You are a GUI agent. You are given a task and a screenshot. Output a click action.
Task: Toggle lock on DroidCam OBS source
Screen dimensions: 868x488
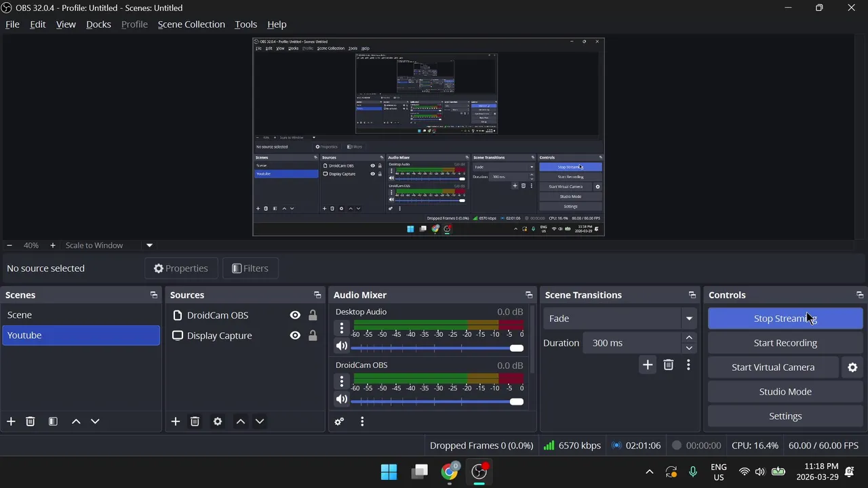[x=313, y=315]
